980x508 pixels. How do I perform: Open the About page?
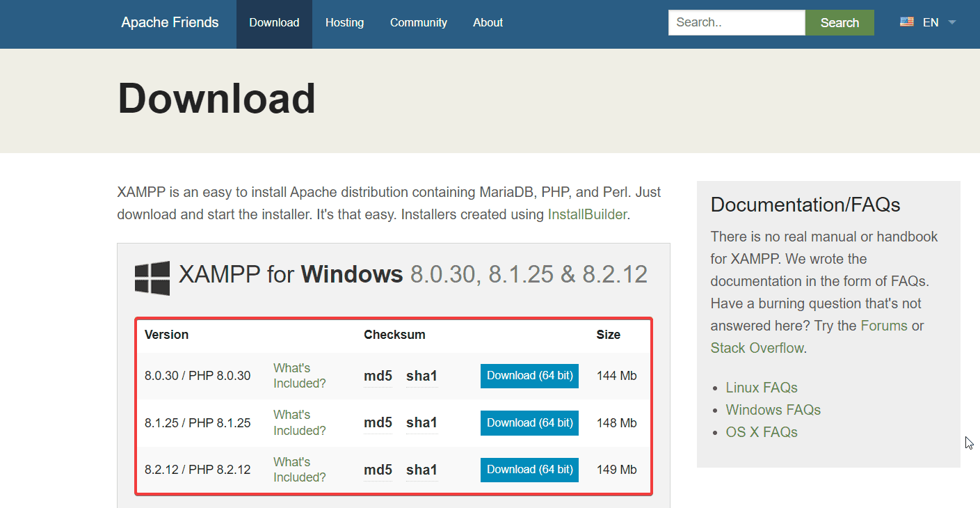[487, 22]
